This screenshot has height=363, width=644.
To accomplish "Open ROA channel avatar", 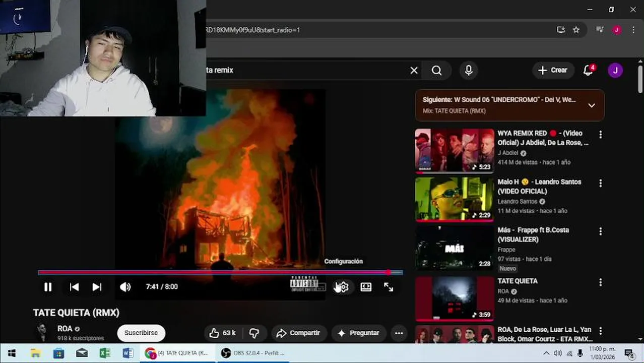I will click(x=42, y=332).
